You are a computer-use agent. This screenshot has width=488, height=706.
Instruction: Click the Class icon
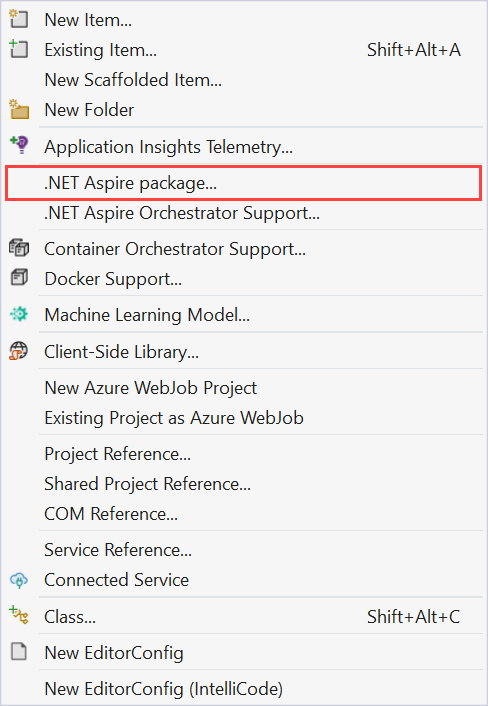click(19, 616)
